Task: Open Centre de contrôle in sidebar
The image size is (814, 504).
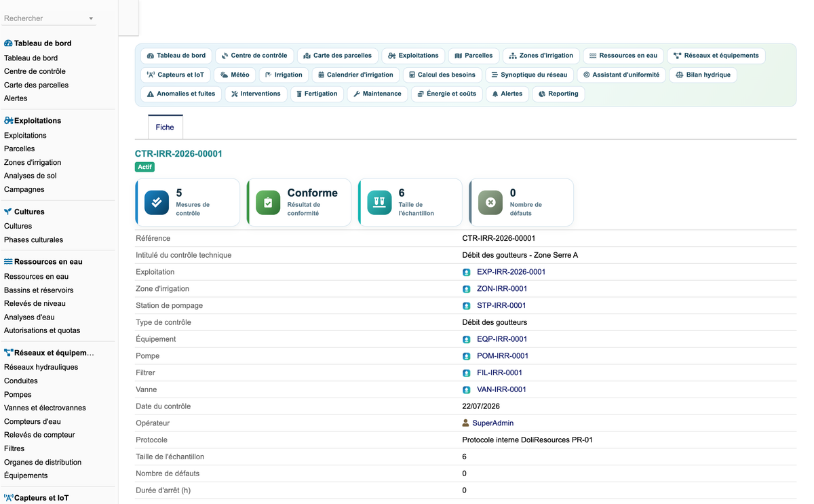Action: [35, 71]
